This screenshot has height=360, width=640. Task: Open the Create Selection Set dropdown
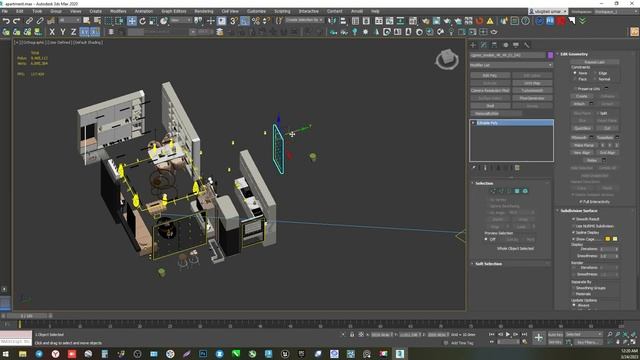coord(304,20)
